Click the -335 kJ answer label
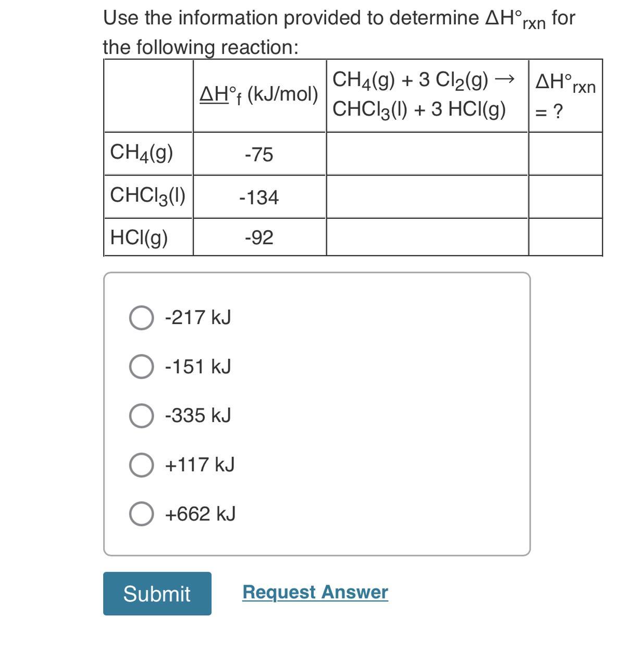 [x=197, y=416]
